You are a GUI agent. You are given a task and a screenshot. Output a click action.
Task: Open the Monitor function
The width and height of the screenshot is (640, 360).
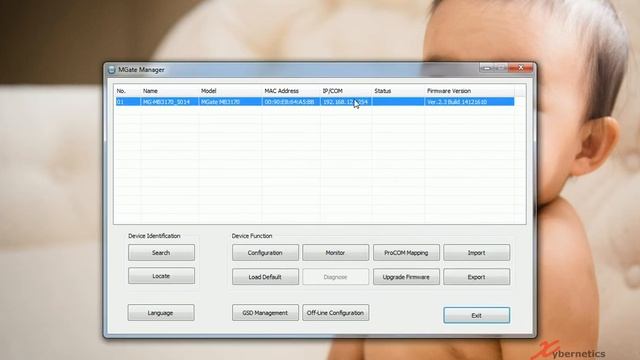pyautogui.click(x=336, y=253)
